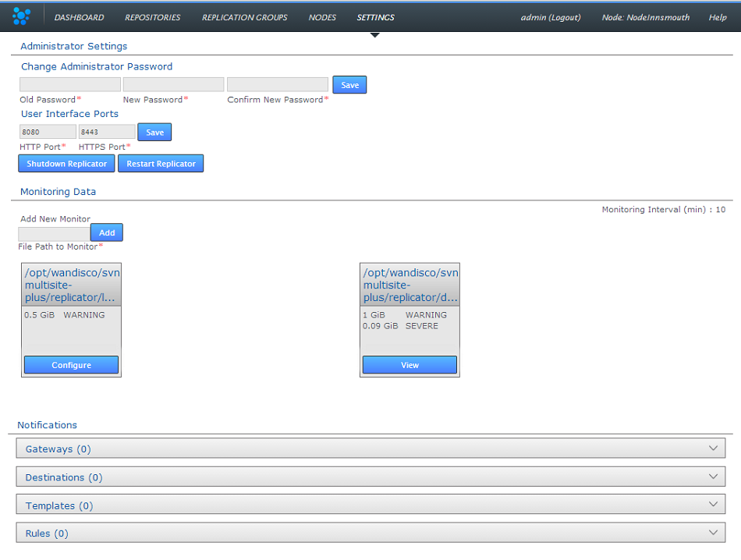The height and width of the screenshot is (560, 741).
Task: Open the Rules (0) panel header
Action: [x=370, y=533]
